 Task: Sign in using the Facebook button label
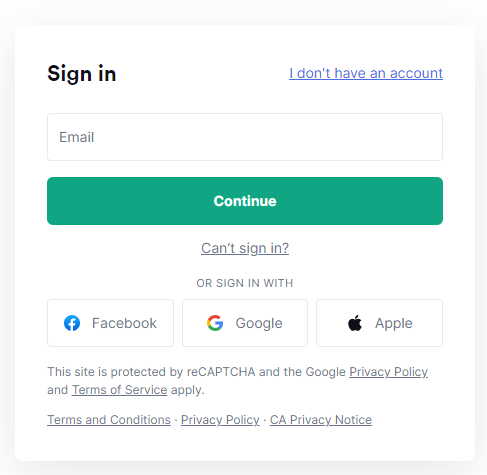coord(124,323)
